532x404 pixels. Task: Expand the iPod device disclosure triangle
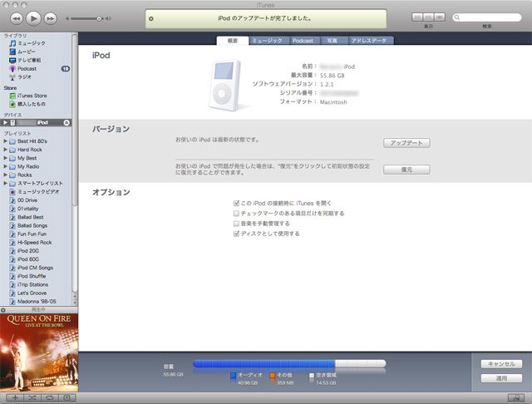point(6,122)
